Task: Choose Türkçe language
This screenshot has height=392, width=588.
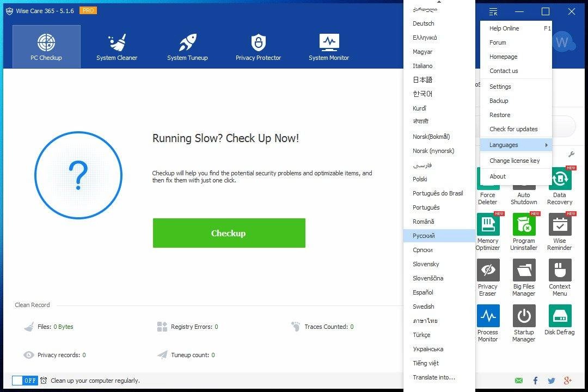Action: click(x=439, y=335)
